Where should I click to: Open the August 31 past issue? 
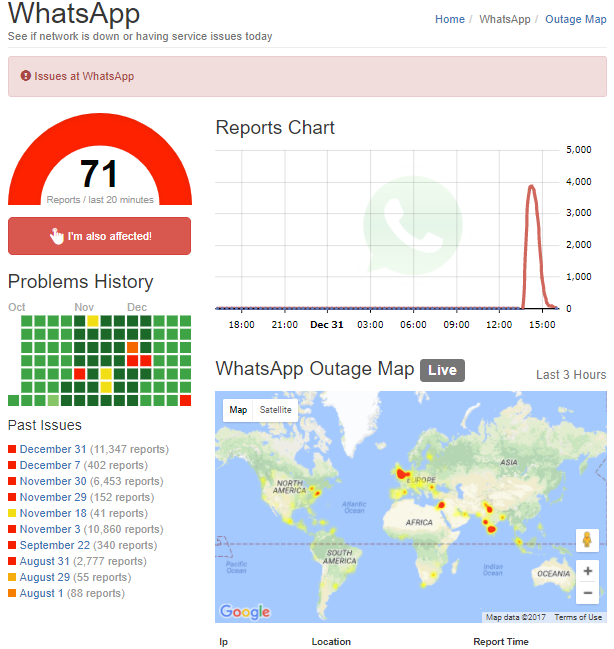(46, 561)
